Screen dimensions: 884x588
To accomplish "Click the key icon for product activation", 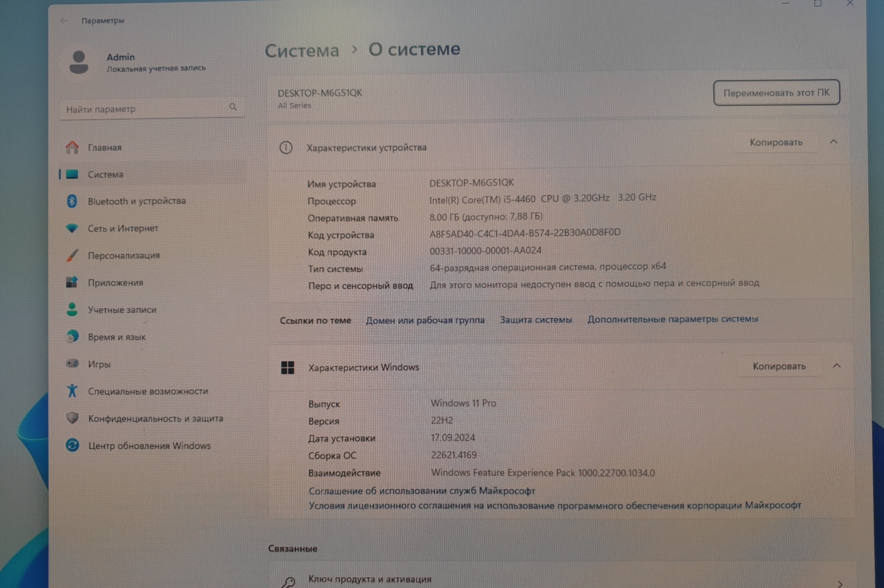I will [x=288, y=582].
